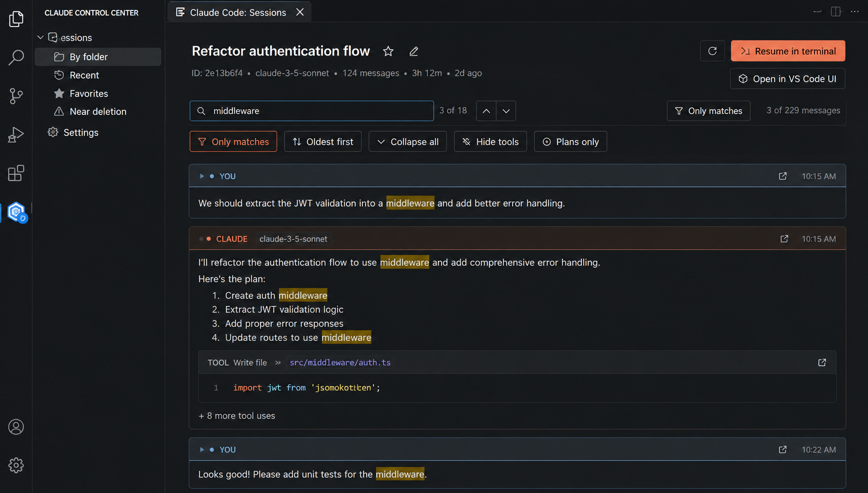Rename session with pencil edit icon
The height and width of the screenshot is (493, 868).
click(414, 51)
